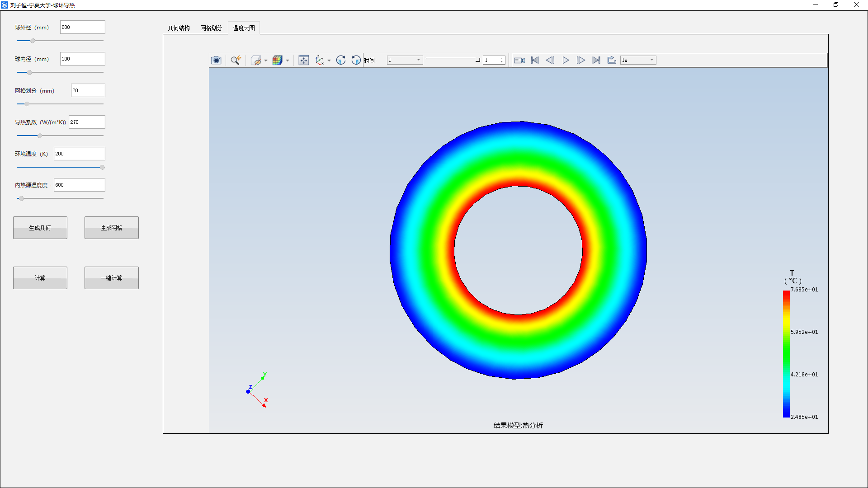Click the 导热系数 slider handle
Viewport: 868px width, 488px height.
(40, 136)
